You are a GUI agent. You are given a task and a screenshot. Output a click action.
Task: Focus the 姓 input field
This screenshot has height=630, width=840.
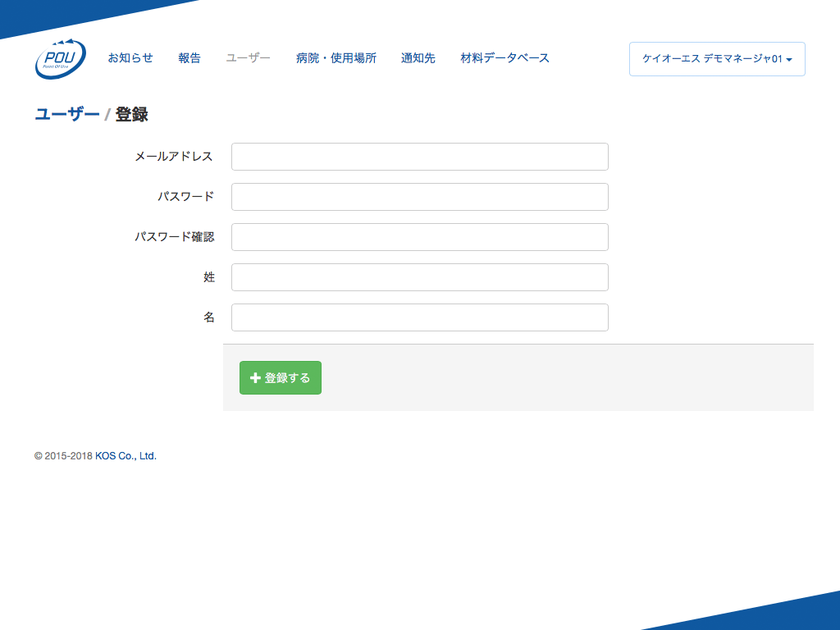click(x=419, y=277)
